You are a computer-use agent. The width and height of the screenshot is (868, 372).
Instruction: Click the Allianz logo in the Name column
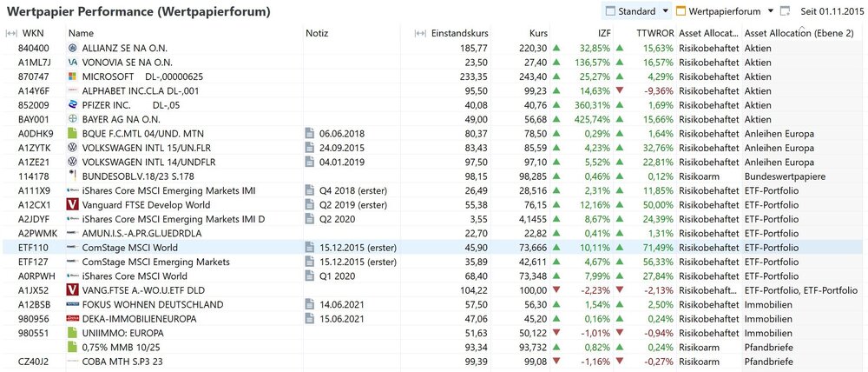73,48
